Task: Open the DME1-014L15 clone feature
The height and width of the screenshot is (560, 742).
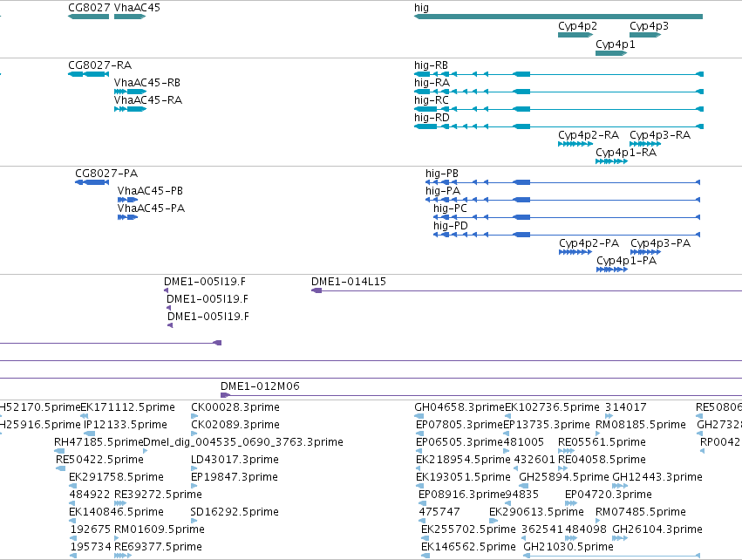Action: point(348,282)
